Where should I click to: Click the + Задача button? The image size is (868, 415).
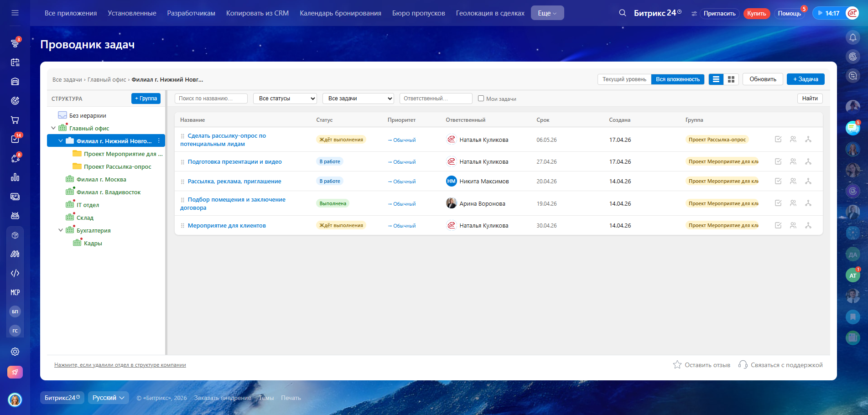805,79
